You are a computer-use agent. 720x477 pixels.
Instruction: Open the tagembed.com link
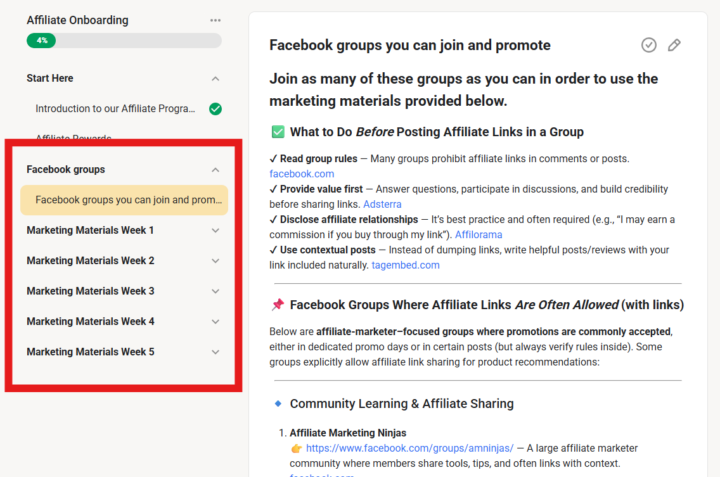pyautogui.click(x=405, y=265)
